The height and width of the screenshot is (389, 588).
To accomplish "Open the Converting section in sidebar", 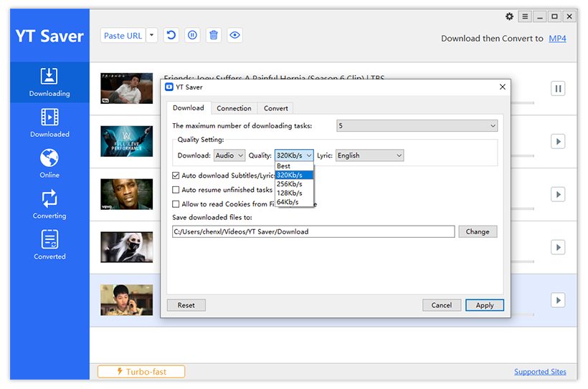I will click(x=49, y=205).
